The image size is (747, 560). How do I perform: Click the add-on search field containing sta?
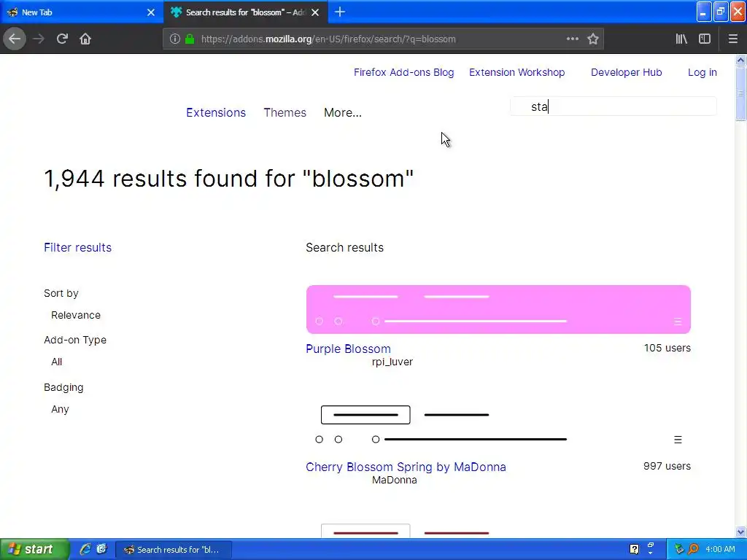tap(613, 106)
